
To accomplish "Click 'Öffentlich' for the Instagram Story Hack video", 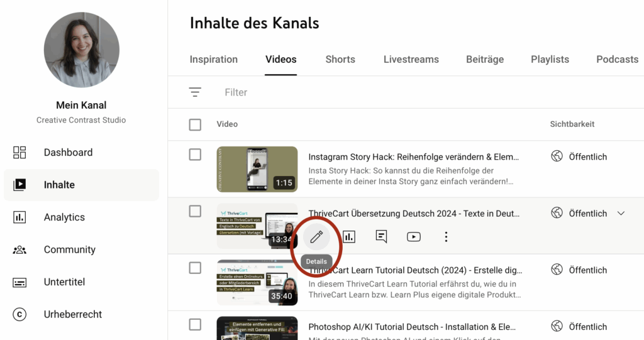I will point(588,157).
